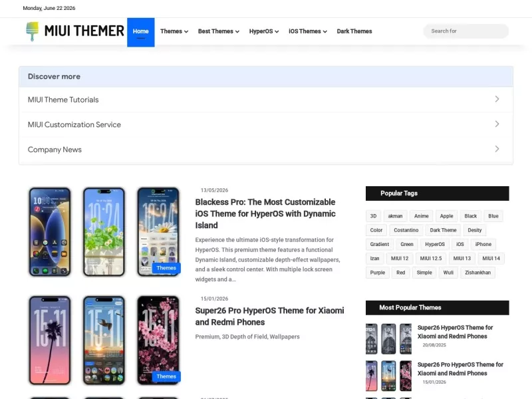The height and width of the screenshot is (399, 532).
Task: Select the MIUI 12.5 tag
Action: 431,259
